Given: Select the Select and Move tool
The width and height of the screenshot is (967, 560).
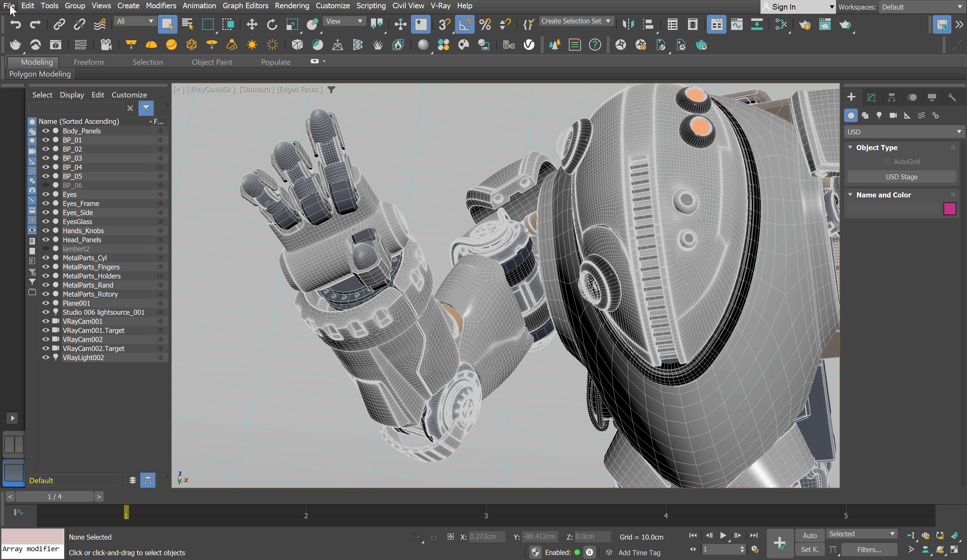Looking at the screenshot, I should click(252, 24).
